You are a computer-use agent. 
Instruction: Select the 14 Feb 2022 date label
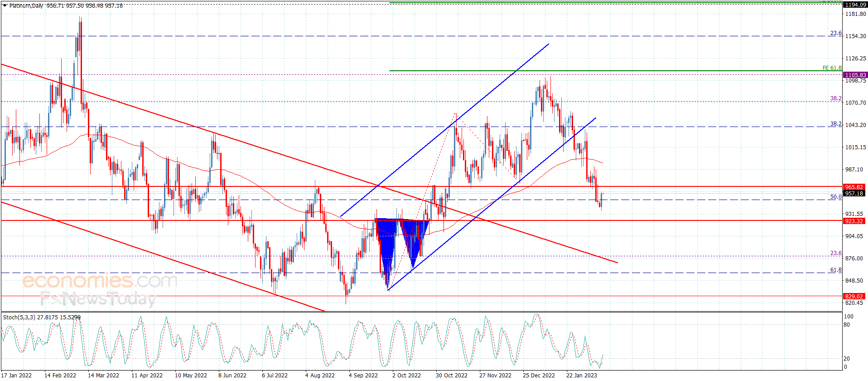60,375
